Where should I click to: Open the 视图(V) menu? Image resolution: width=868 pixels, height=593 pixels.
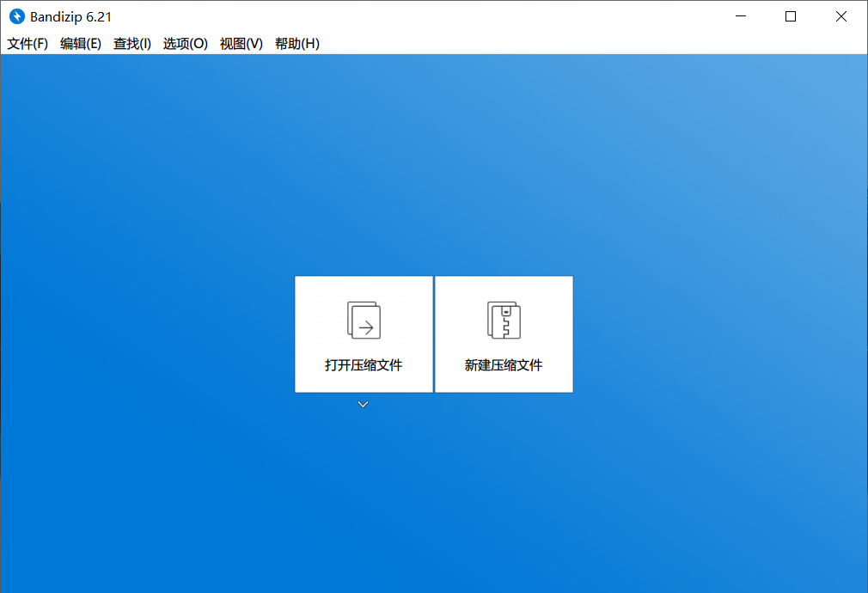(x=241, y=44)
